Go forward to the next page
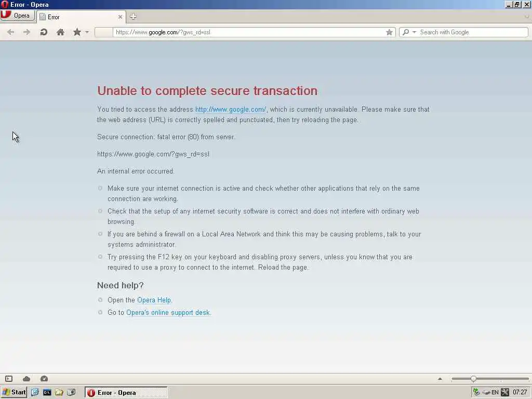Viewport: 532px width, 399px height. pyautogui.click(x=26, y=32)
